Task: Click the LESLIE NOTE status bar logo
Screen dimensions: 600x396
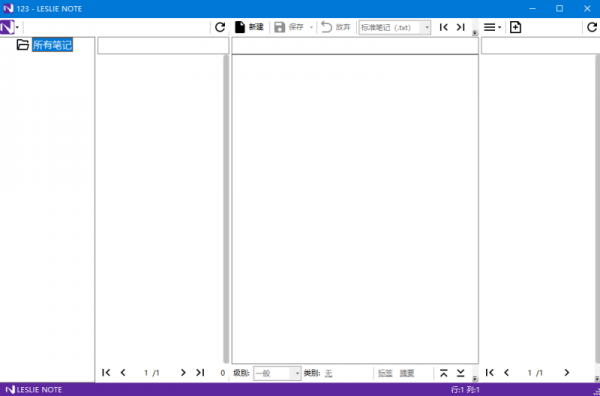Action: [x=34, y=389]
